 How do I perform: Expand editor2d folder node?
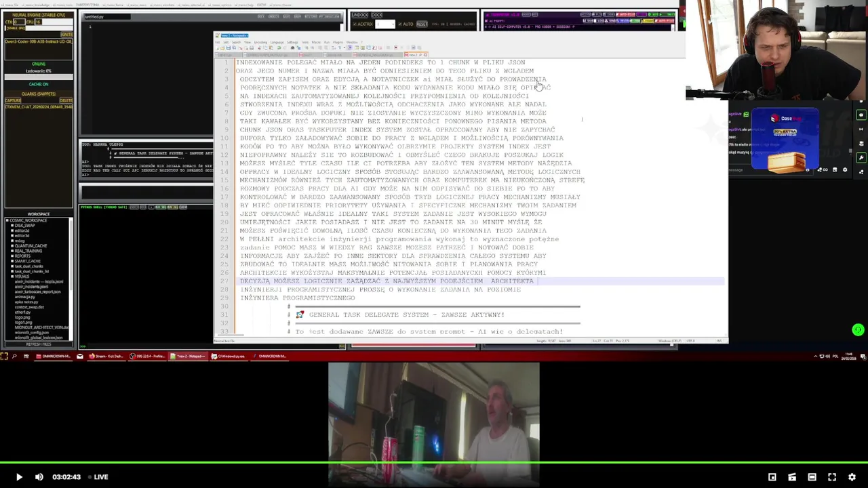tap(12, 230)
